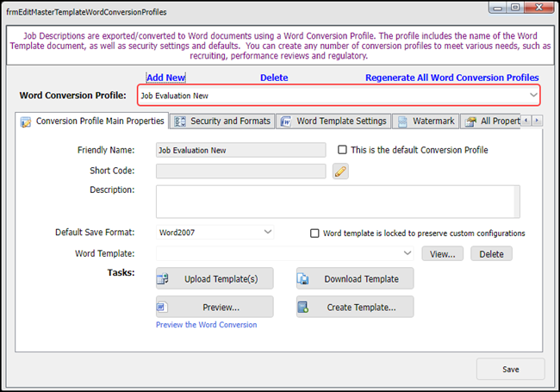
Task: Minimize the window
Action: pos(498,8)
